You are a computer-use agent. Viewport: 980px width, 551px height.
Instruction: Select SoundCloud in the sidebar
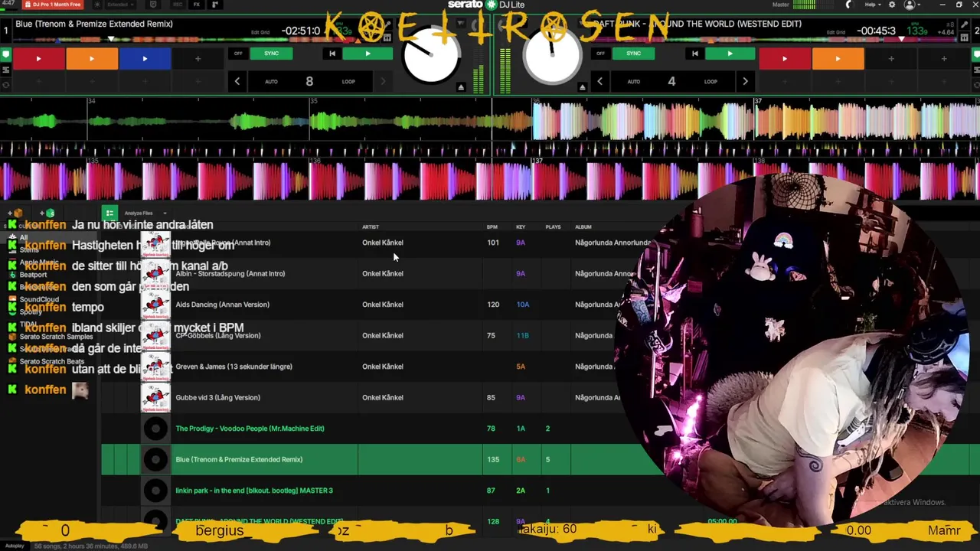pyautogui.click(x=39, y=299)
